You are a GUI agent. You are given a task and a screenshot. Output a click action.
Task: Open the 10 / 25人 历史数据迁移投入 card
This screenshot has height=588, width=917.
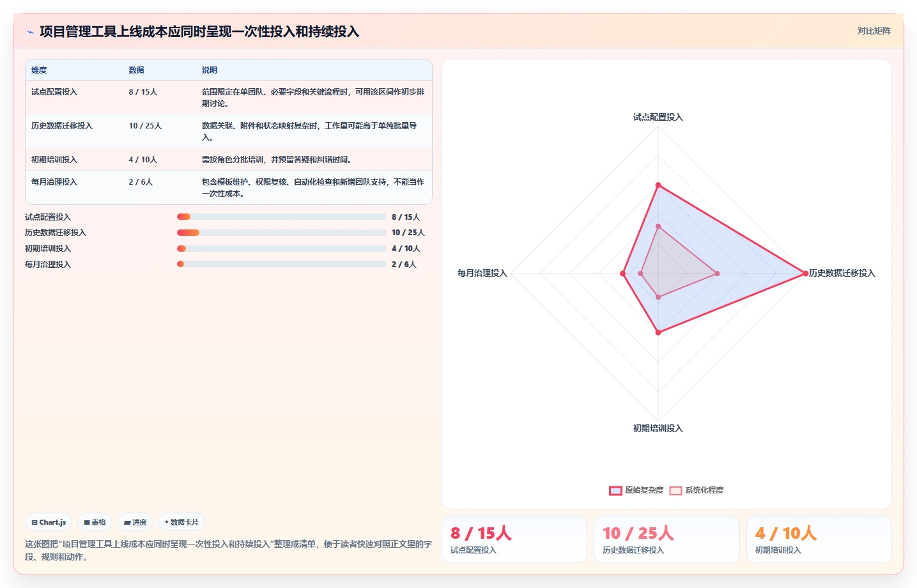667,539
